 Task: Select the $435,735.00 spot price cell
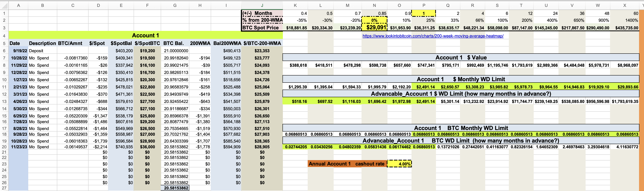click(625, 28)
